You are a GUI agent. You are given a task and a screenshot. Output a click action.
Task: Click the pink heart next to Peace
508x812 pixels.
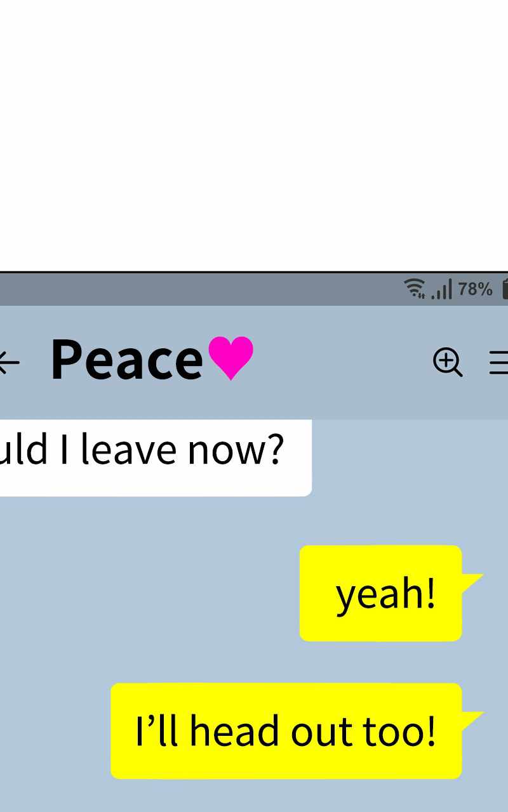click(x=231, y=358)
